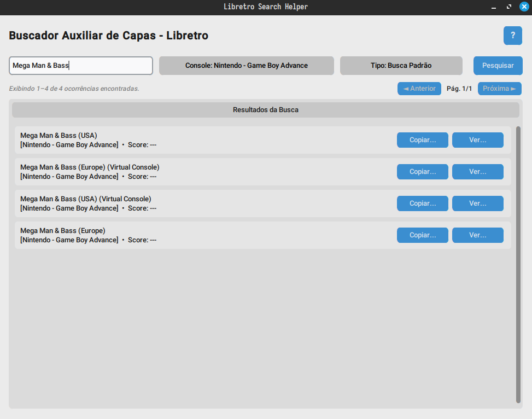Screen dimensions: 532x419
Task: Focus the Mega Man & Bass search field
Action: (x=81, y=66)
